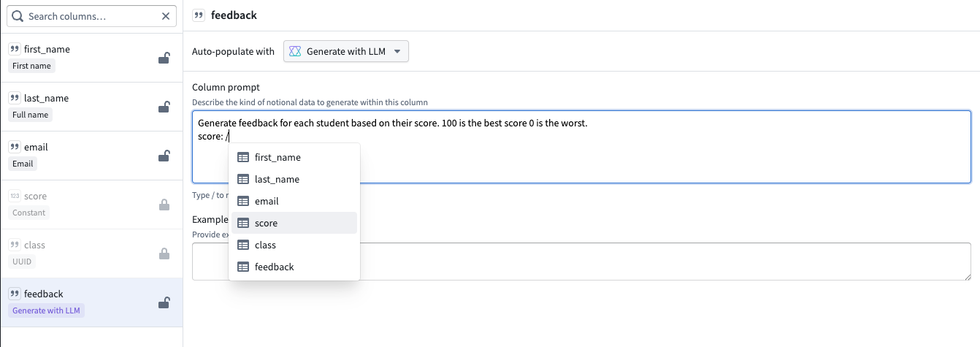
Task: Unlock the score column lock icon
Action: 164,205
